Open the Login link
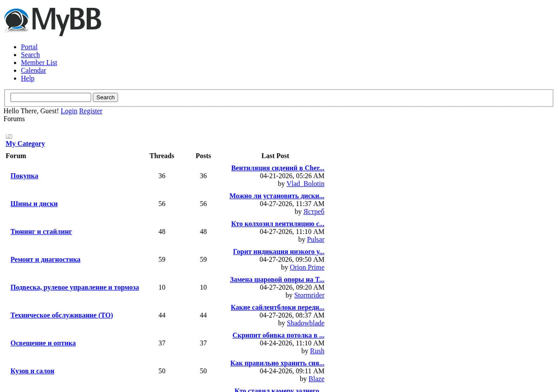558x392 pixels. pos(69,111)
